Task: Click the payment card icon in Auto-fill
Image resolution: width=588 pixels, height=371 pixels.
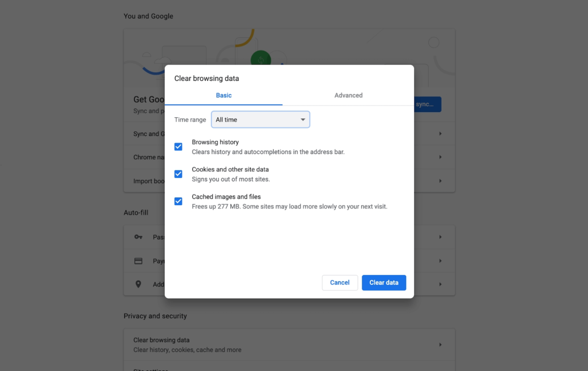Action: (x=138, y=261)
